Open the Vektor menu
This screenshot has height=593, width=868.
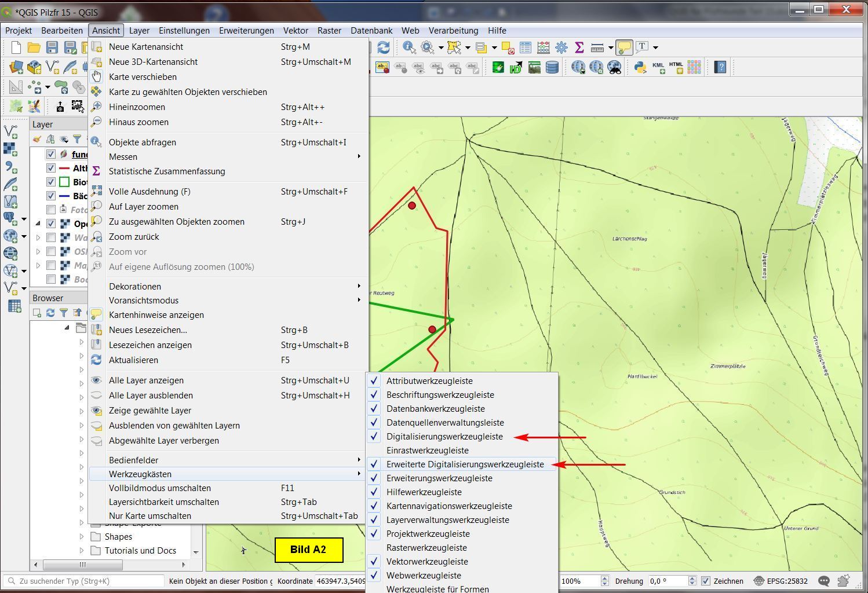coord(296,31)
